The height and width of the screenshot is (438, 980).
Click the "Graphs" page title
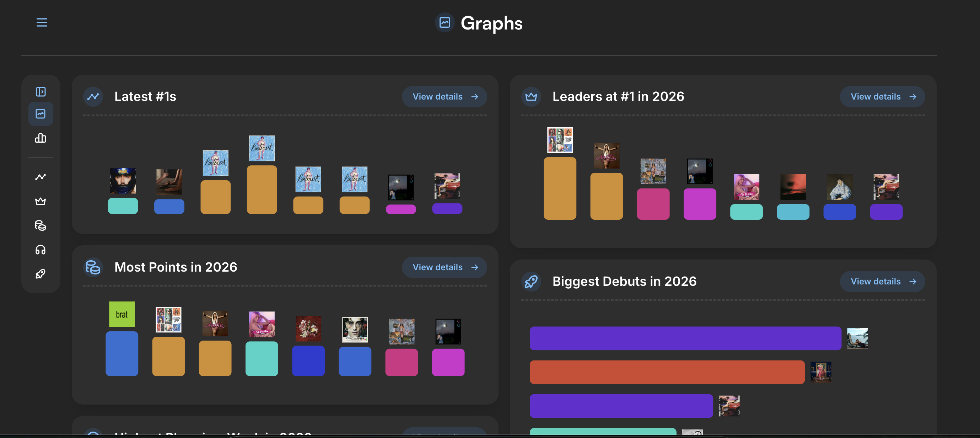pyautogui.click(x=491, y=23)
